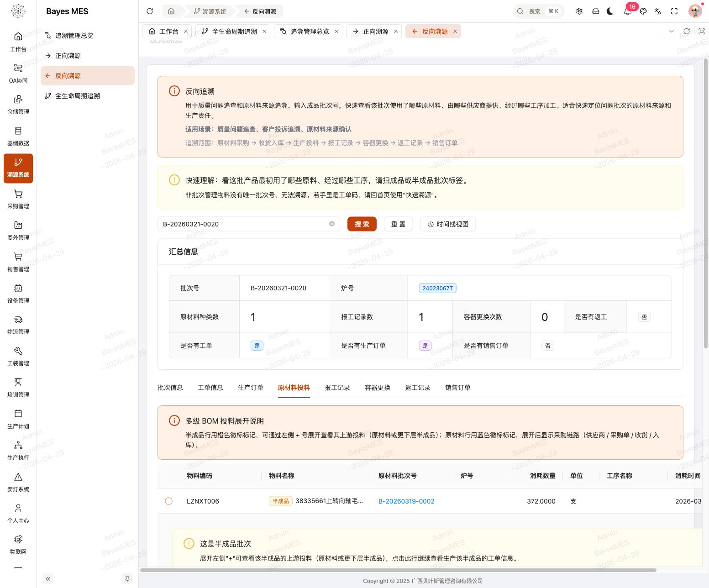Open the global search box
This screenshot has width=709, height=588.
click(539, 11)
